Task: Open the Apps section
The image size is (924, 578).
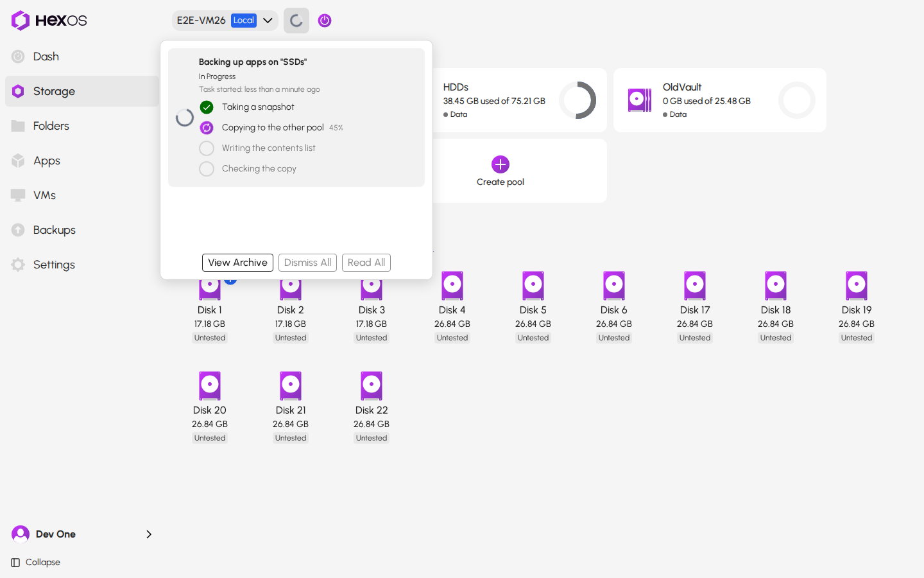Action: click(82, 161)
